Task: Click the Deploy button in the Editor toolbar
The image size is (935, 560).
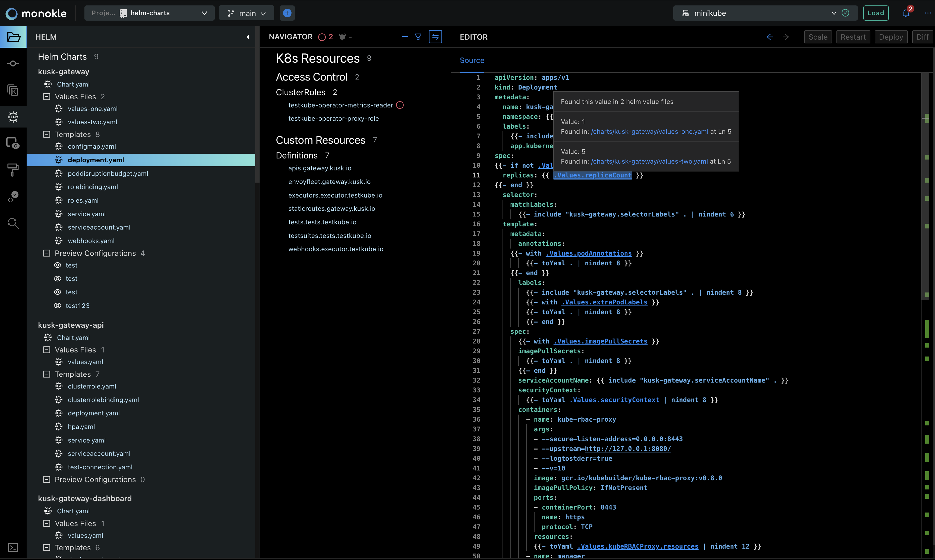Action: (891, 37)
